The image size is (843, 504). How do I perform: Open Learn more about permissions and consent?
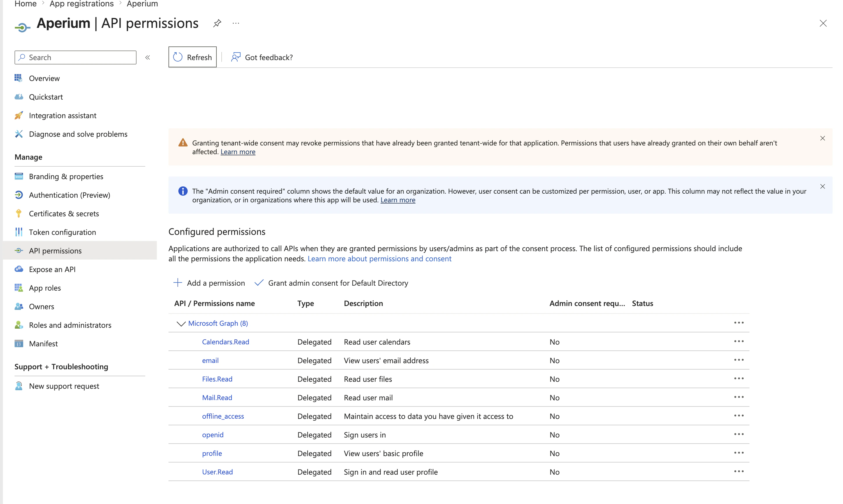(379, 259)
